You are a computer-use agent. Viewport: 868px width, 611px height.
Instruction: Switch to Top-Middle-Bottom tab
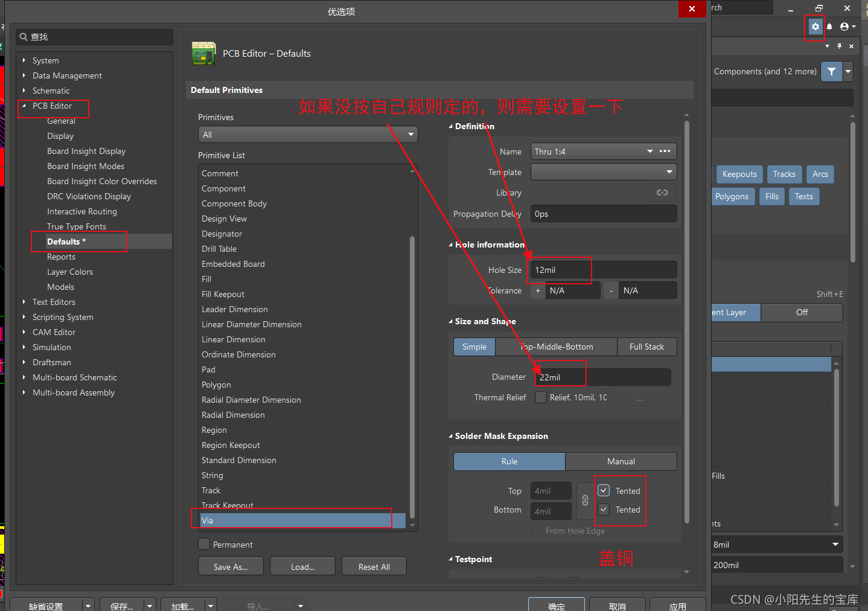[x=557, y=347]
